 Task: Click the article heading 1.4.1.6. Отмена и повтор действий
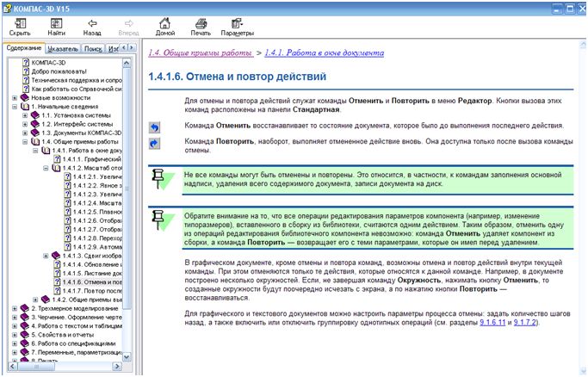click(238, 77)
